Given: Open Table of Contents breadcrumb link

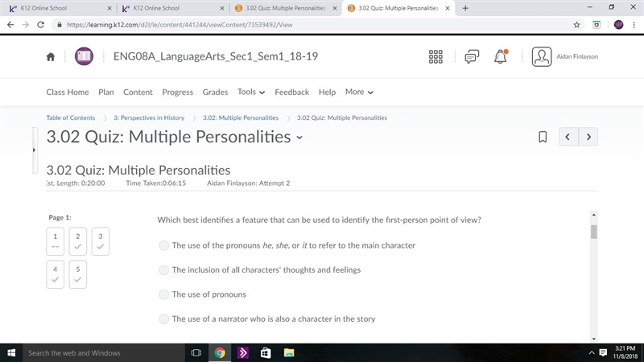Looking at the screenshot, I should (71, 117).
